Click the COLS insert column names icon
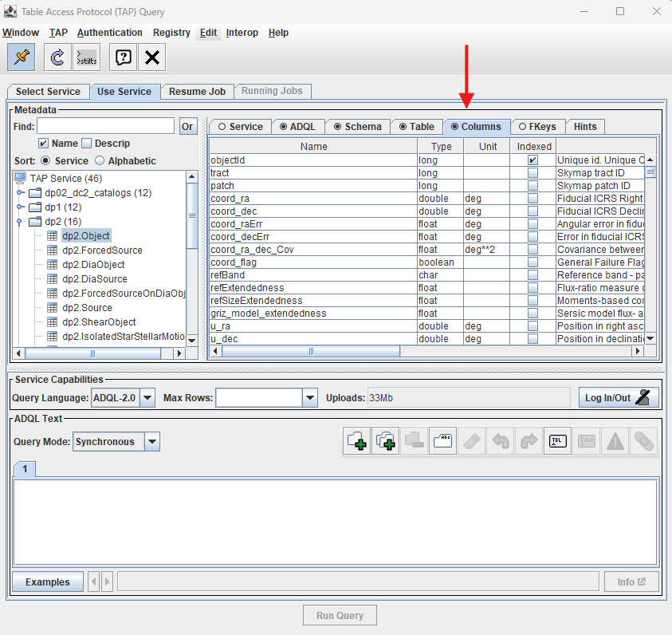The width and height of the screenshot is (672, 635). 586,441
